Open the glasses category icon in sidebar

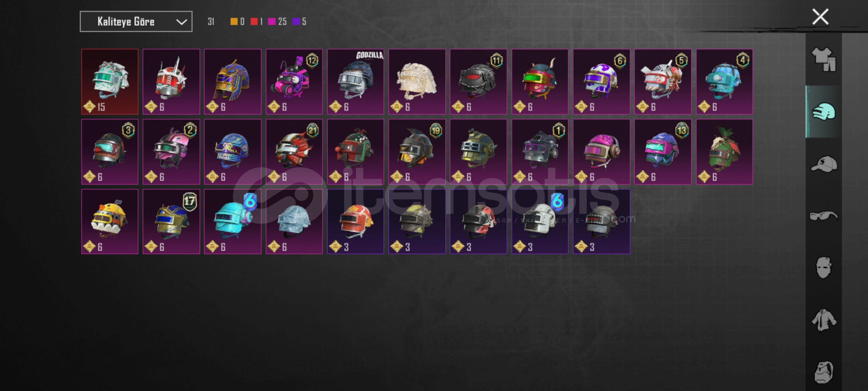pyautogui.click(x=824, y=216)
